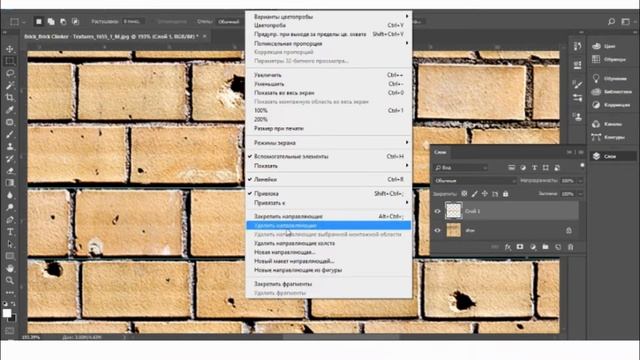Open layer filter type Вид dropdown

point(461,167)
